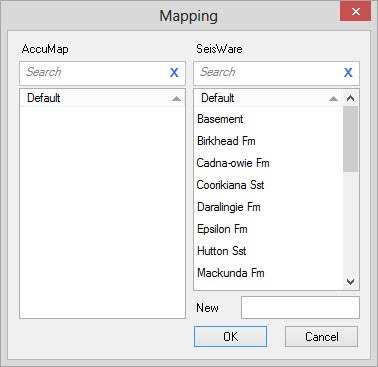Focus the New name text field
The width and height of the screenshot is (378, 367).
tap(300, 307)
